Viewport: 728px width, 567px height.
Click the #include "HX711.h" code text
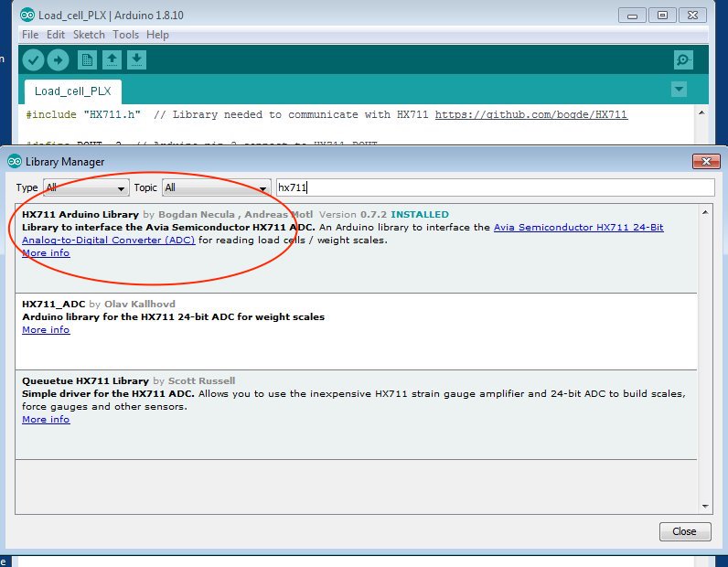pos(83,114)
